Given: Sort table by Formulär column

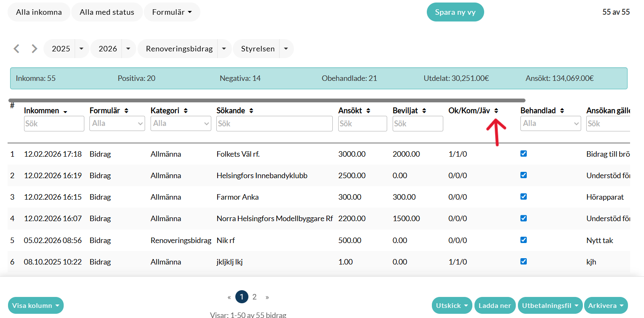Looking at the screenshot, I should 126,111.
